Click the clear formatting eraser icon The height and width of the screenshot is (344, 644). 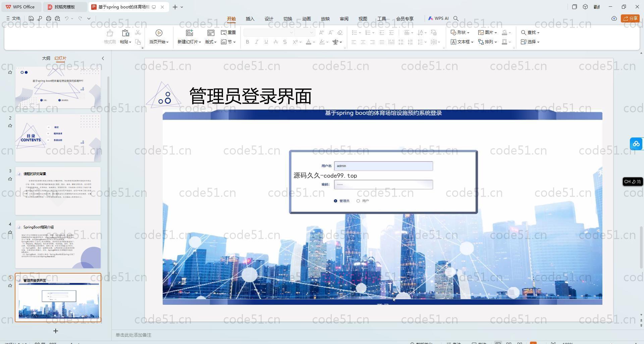(340, 33)
